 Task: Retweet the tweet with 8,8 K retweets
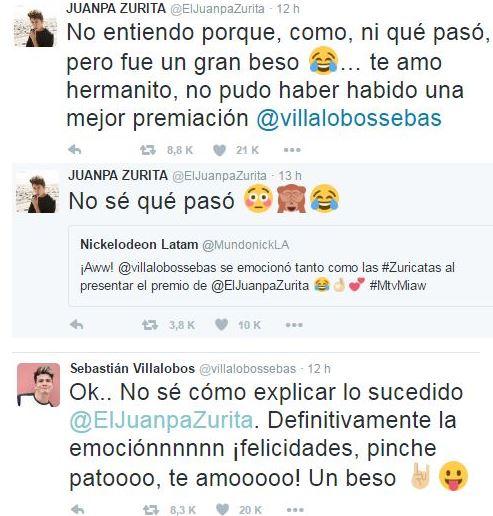click(x=148, y=150)
